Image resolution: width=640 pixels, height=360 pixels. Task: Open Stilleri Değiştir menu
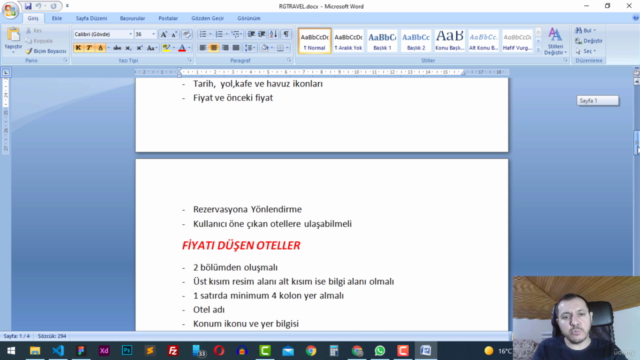coord(555,41)
